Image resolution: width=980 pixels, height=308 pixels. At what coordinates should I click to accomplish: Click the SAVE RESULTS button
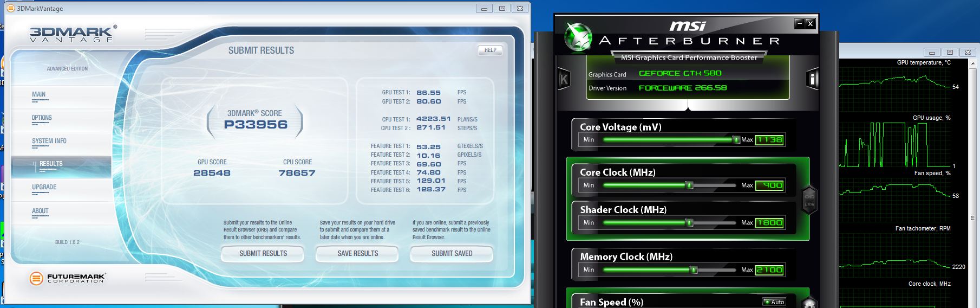coord(357,254)
